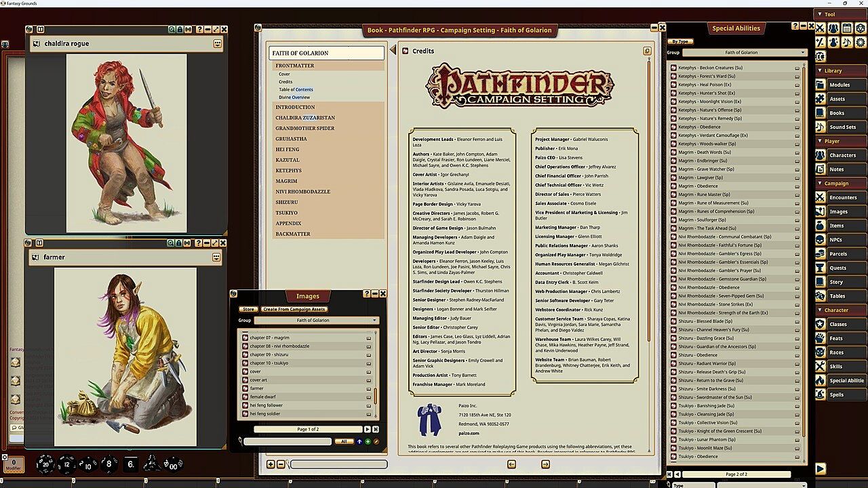Open Divine Overview in Frontmatter list
868x488 pixels.
pyautogui.click(x=294, y=97)
